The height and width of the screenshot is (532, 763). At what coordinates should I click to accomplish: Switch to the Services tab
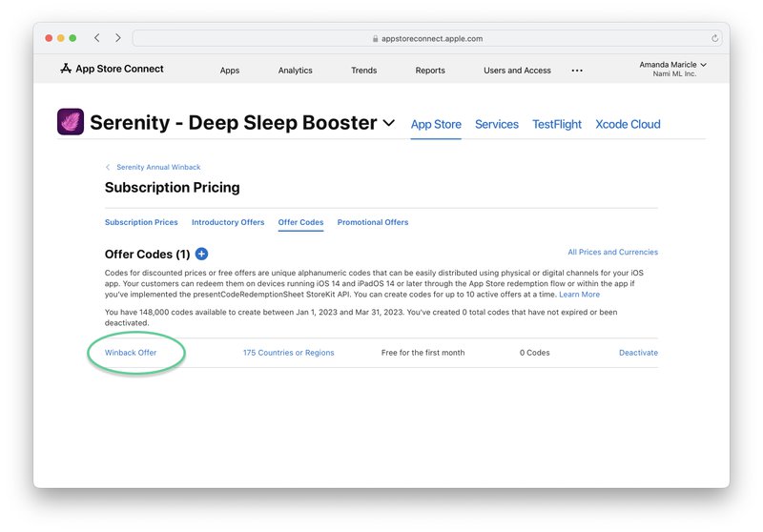[497, 125]
